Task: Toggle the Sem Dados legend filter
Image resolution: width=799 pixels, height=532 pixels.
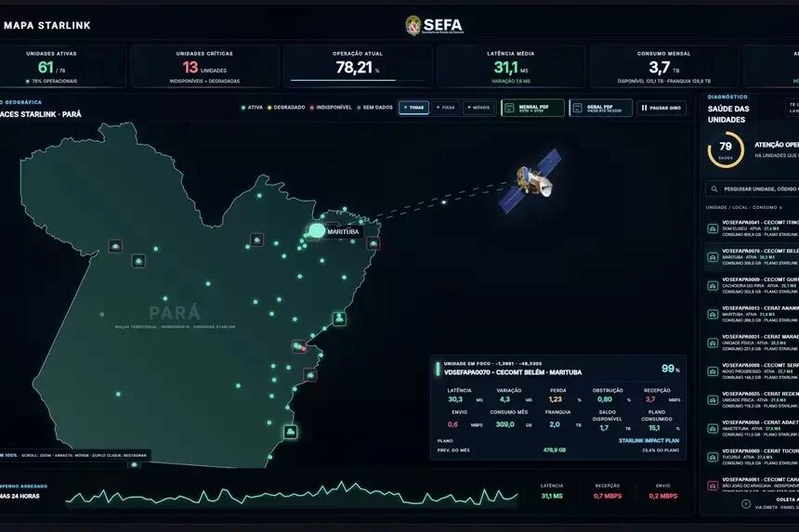Action: [375, 108]
